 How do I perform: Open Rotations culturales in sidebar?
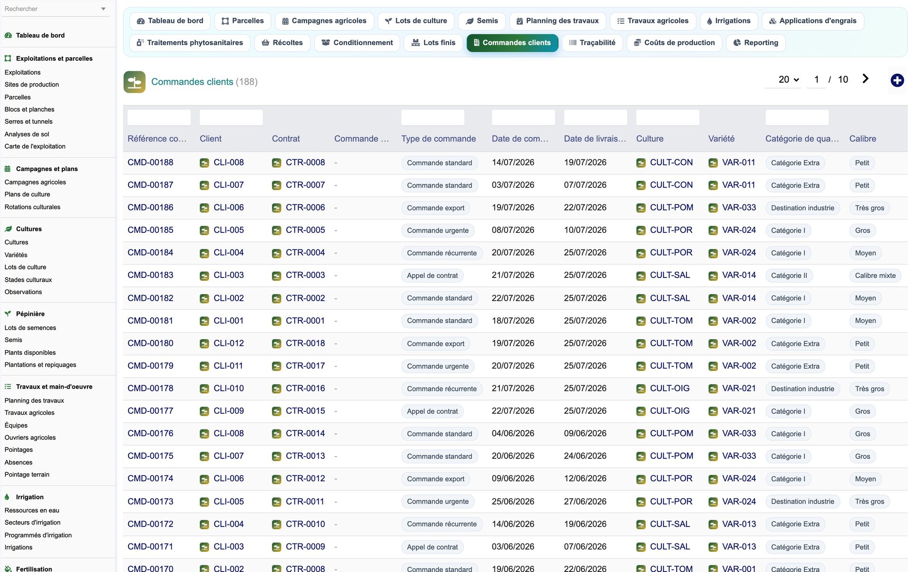click(32, 207)
